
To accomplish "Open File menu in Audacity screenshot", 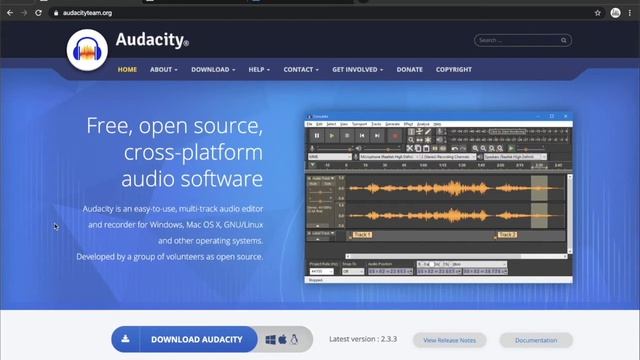I will (309, 124).
